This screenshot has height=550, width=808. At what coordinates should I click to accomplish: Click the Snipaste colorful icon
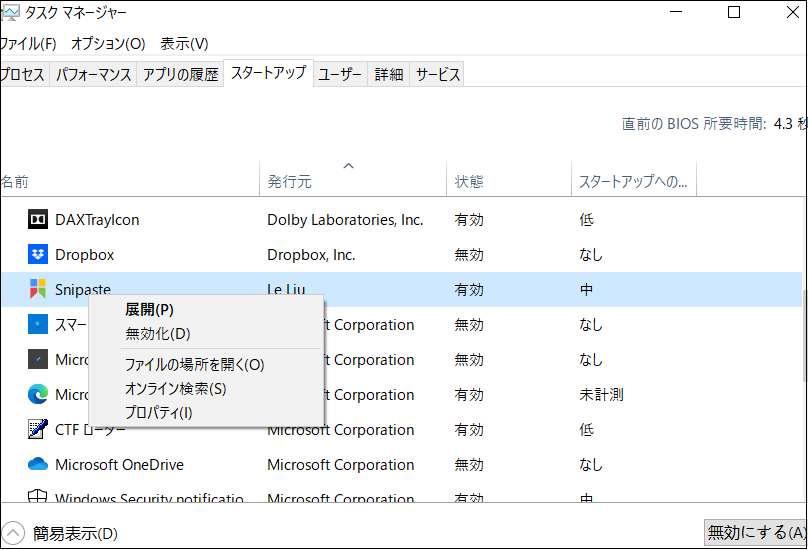[38, 290]
